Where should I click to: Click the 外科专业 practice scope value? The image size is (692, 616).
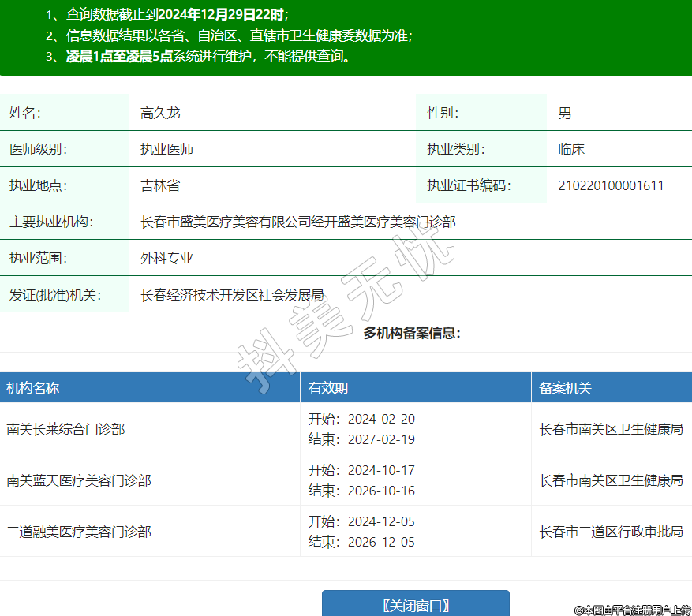point(166,258)
